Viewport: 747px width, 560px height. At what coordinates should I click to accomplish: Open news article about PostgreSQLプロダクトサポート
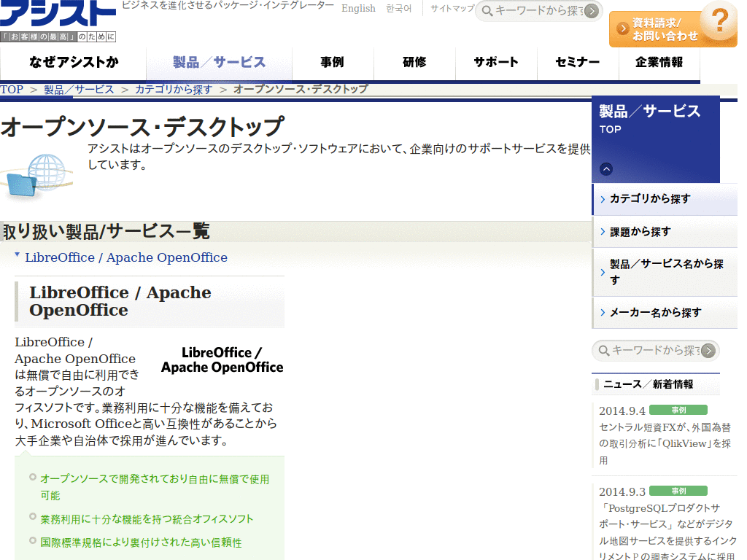pyautogui.click(x=667, y=532)
